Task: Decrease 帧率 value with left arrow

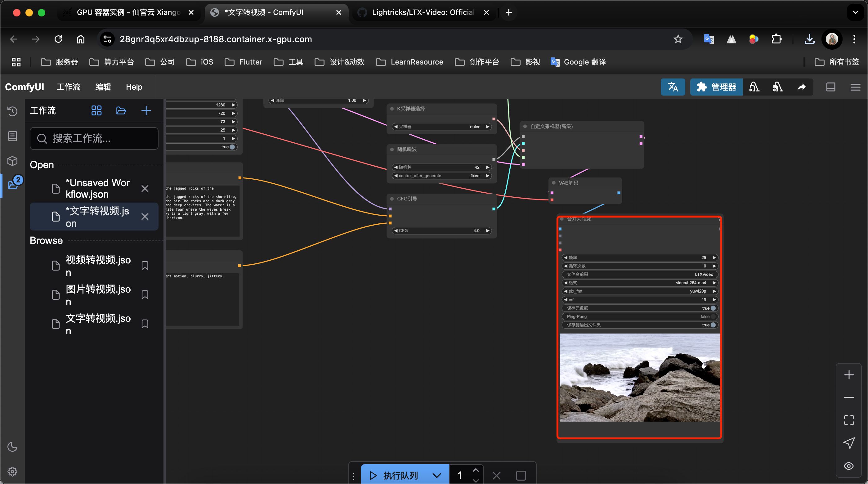Action: [566, 258]
